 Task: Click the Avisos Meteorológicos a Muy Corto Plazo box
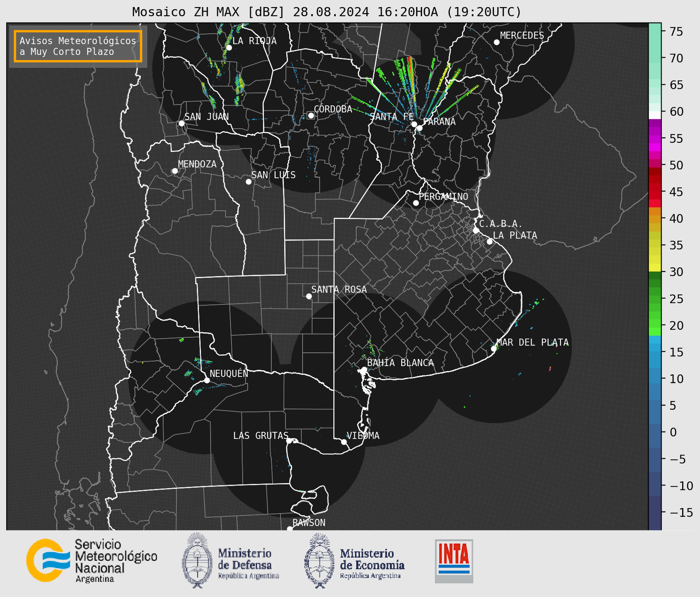click(x=78, y=46)
